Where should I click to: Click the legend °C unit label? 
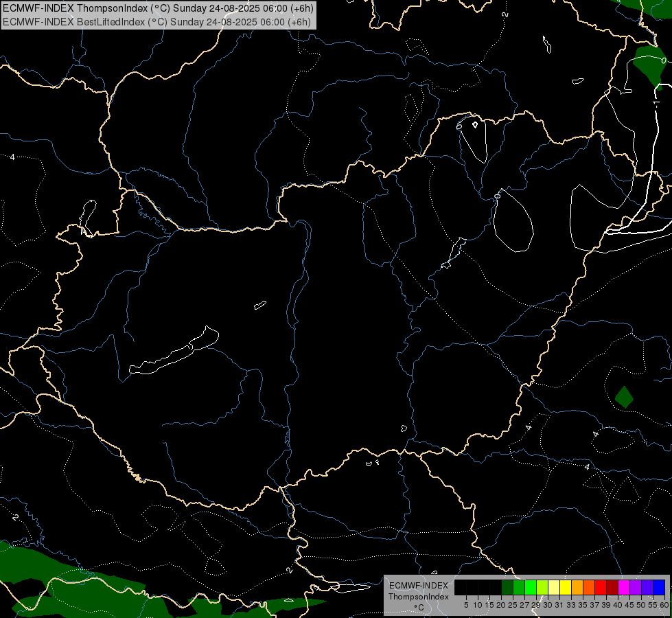[419, 607]
